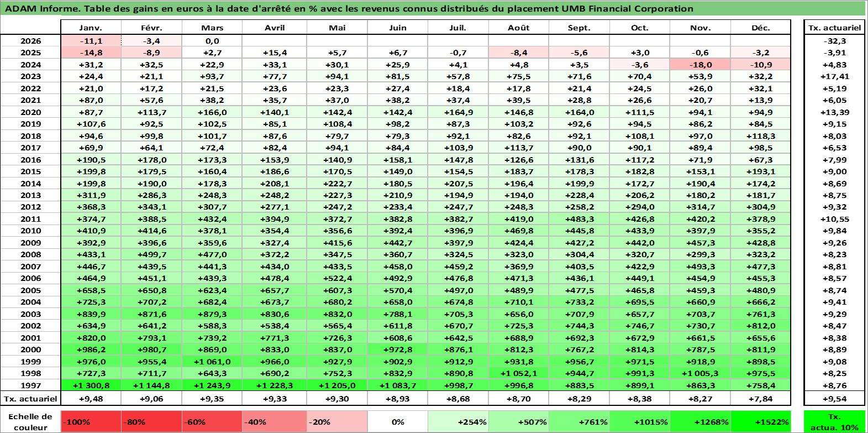The width and height of the screenshot is (868, 433).
Task: Select the +1522% bright green swatch
Action: click(761, 422)
